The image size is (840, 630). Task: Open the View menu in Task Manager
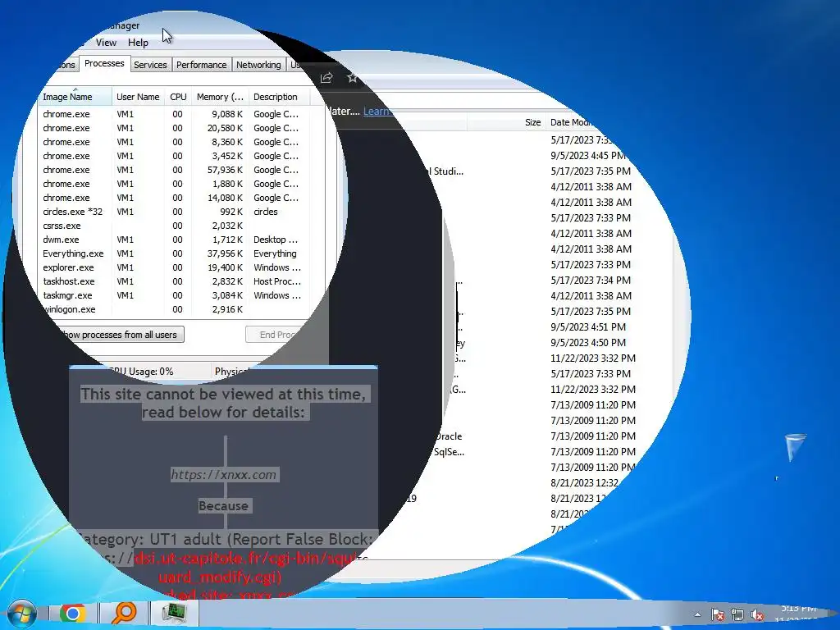click(x=106, y=43)
